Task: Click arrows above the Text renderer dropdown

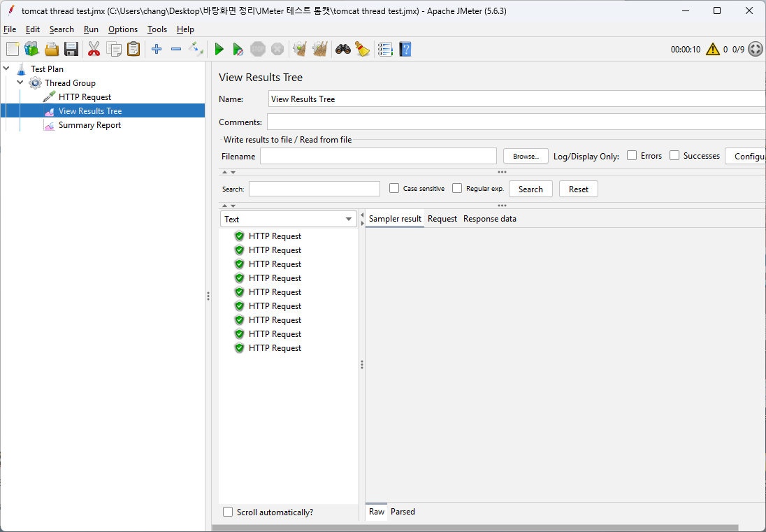Action: point(229,206)
